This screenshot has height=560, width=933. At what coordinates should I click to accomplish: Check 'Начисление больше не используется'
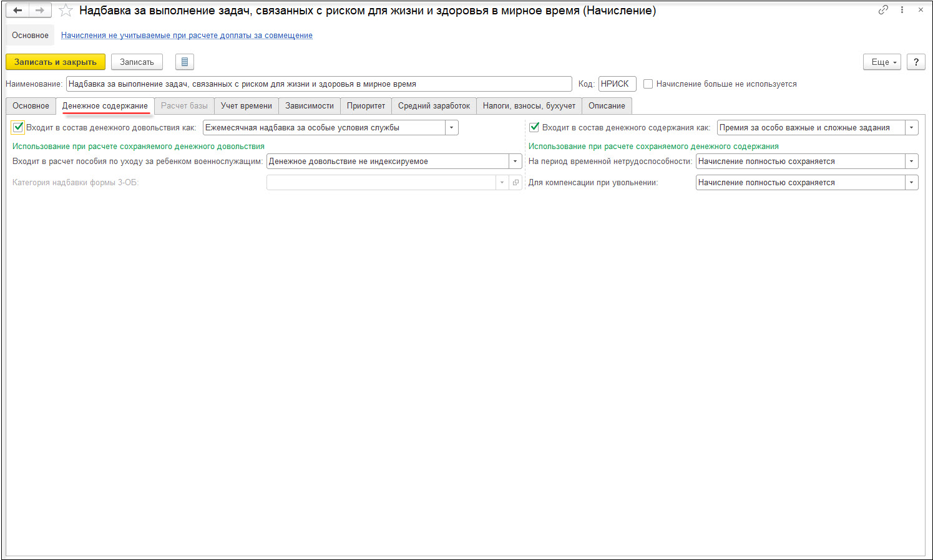[648, 84]
